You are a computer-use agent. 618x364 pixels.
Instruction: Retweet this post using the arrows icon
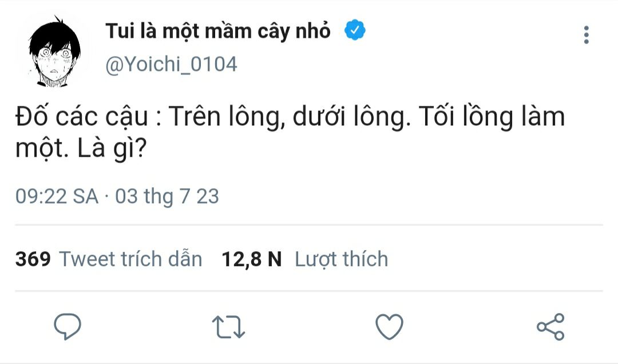point(229,327)
